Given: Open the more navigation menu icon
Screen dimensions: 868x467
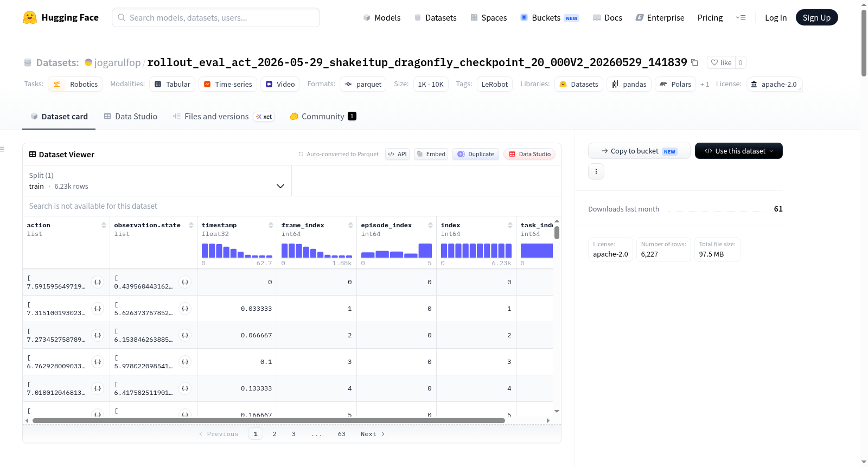Looking at the screenshot, I should click(x=741, y=17).
